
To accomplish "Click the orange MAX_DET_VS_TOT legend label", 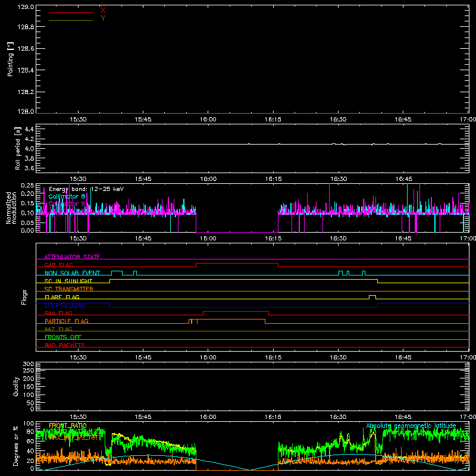I will (73, 438).
